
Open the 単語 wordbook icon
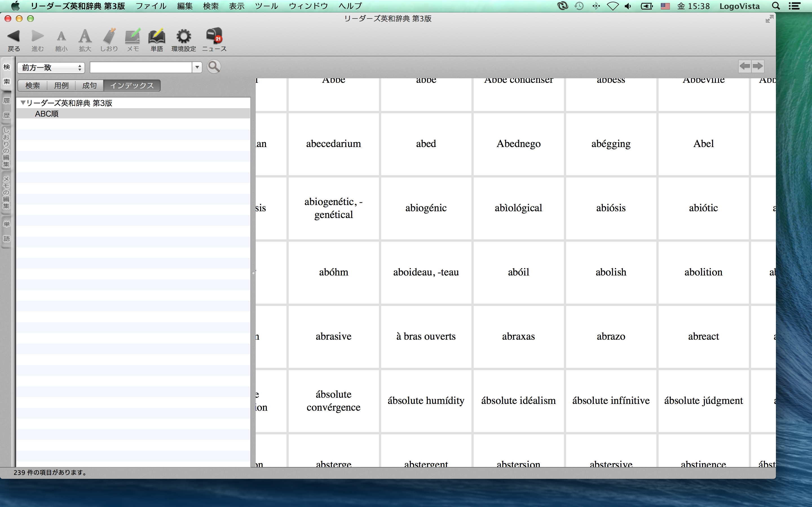point(156,36)
